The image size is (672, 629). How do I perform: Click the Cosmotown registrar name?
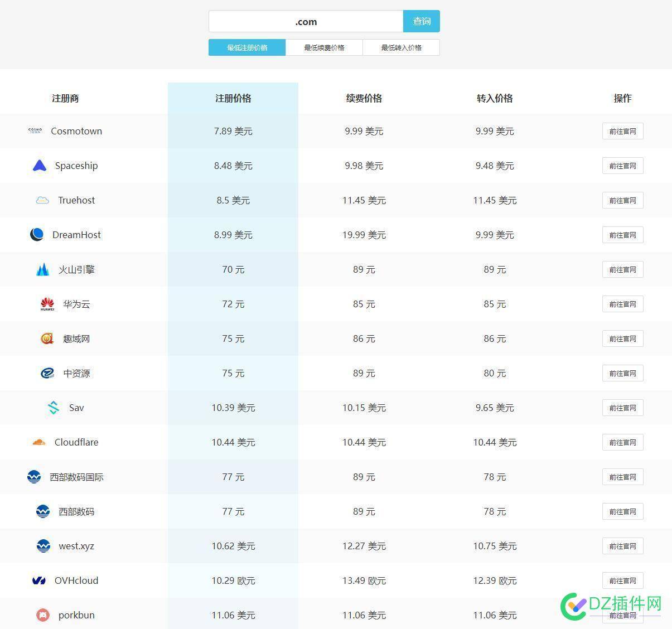tap(76, 131)
